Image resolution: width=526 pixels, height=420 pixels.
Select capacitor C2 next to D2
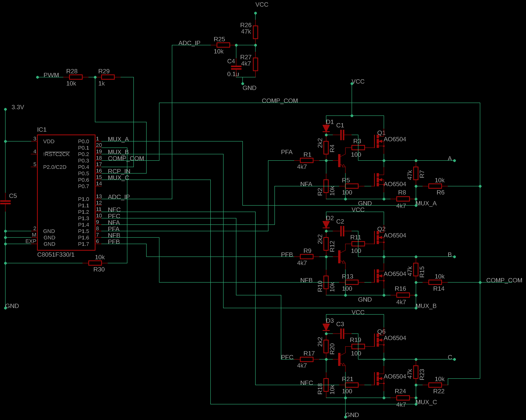pyautogui.click(x=342, y=231)
